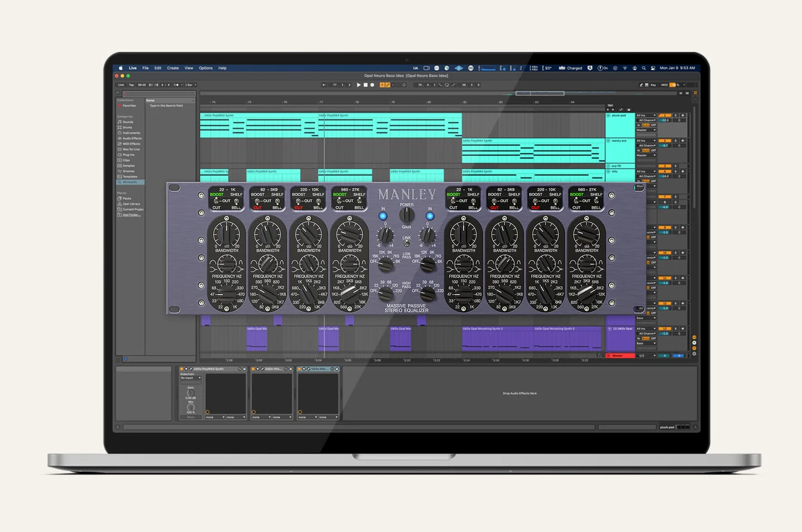Toggle the left channel blue IN button

click(x=383, y=216)
